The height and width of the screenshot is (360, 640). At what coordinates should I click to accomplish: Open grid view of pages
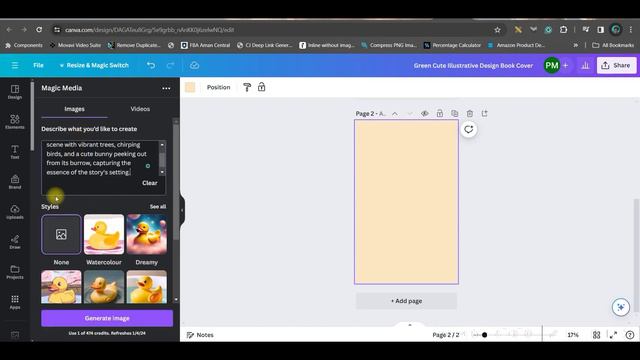(x=596, y=335)
